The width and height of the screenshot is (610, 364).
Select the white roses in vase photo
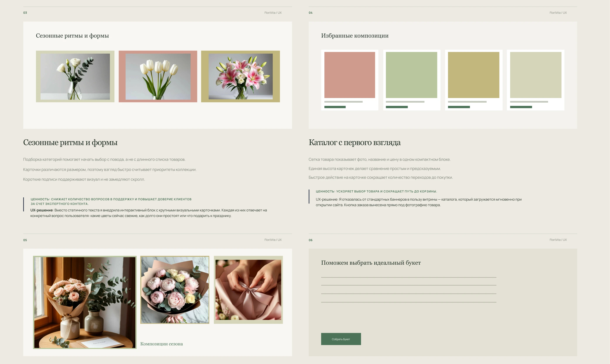click(75, 76)
